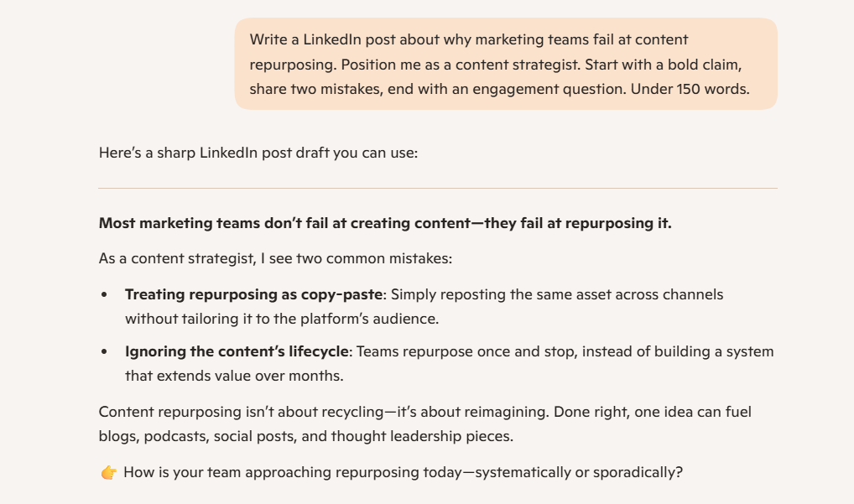Click the bold text 'Treating repurposing as copy-paste'
Screen dimensions: 854x504
coord(253,295)
